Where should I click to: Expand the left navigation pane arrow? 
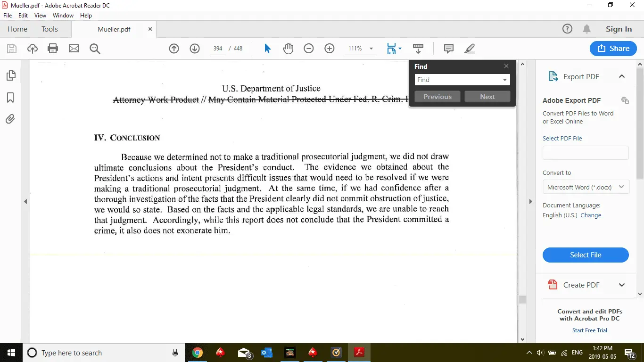coord(25,201)
